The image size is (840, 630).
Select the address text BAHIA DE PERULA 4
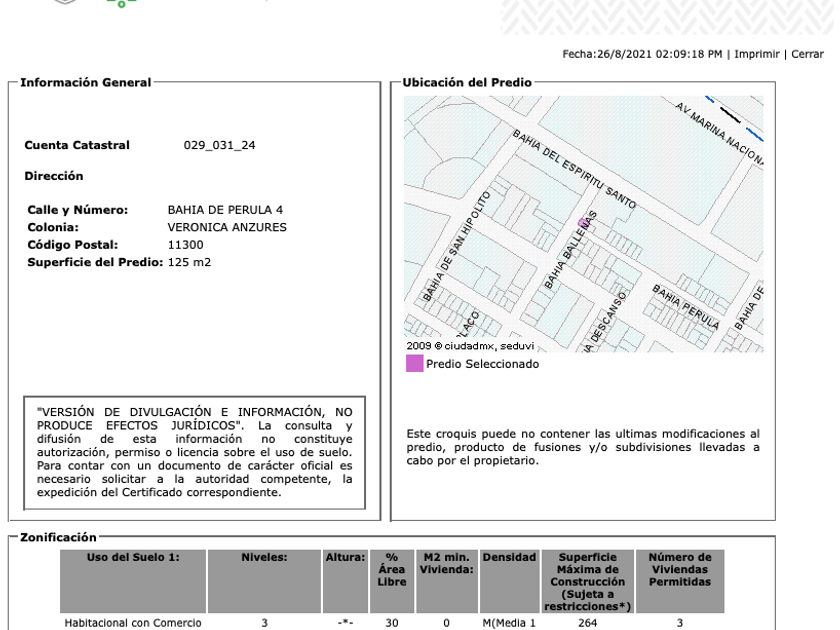click(225, 210)
